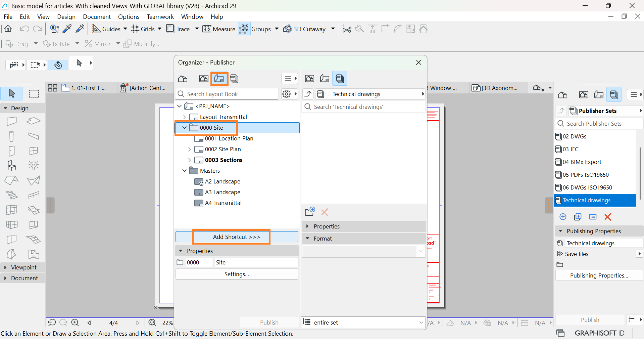Screen dimensions: 644x339
Task: Click View Map icon in Organizer left pane
Action: 204,79
